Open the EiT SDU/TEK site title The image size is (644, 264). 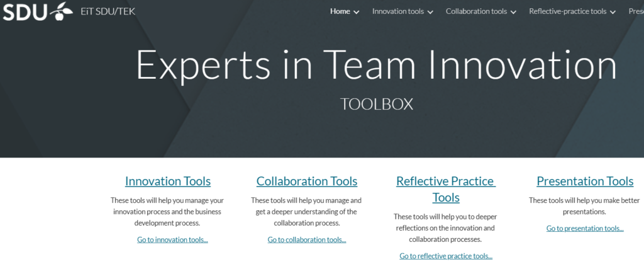[108, 11]
